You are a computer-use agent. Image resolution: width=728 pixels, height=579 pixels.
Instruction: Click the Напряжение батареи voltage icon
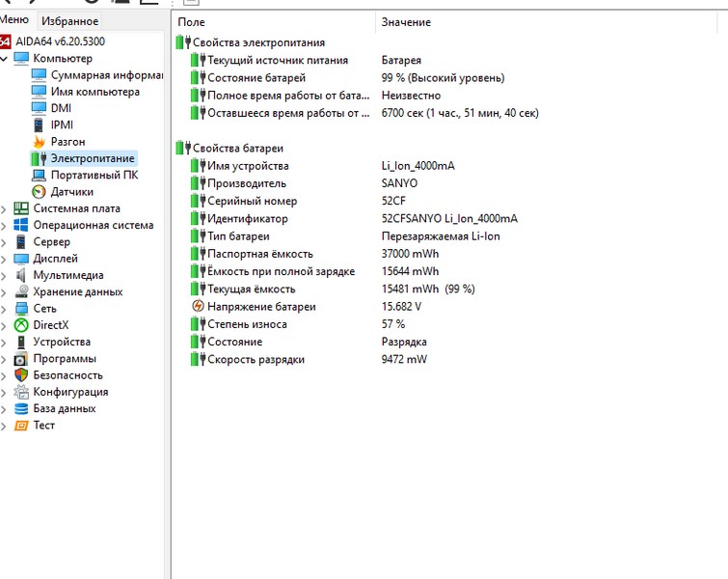pyautogui.click(x=198, y=307)
